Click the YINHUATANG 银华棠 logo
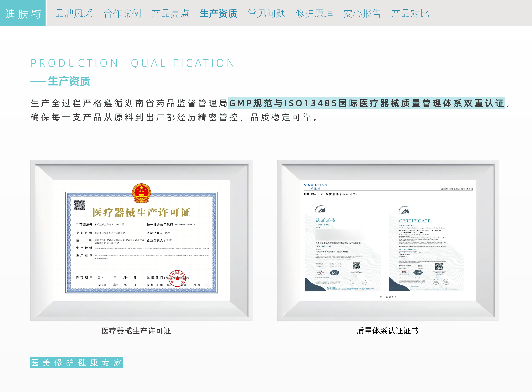This screenshot has height=392, width=532. pyautogui.click(x=315, y=187)
